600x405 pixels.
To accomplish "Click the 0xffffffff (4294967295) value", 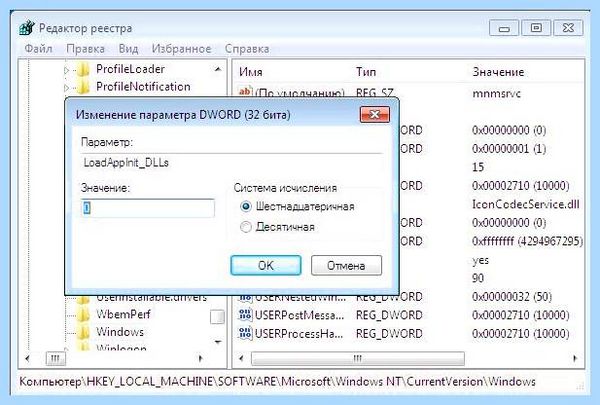I will click(x=527, y=241).
